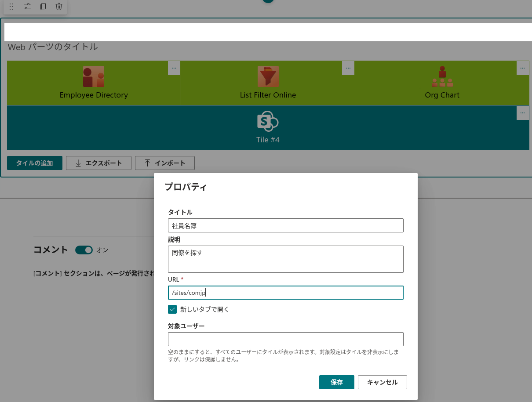Click the URL input field
Image resolution: width=532 pixels, height=402 pixels.
(x=286, y=293)
